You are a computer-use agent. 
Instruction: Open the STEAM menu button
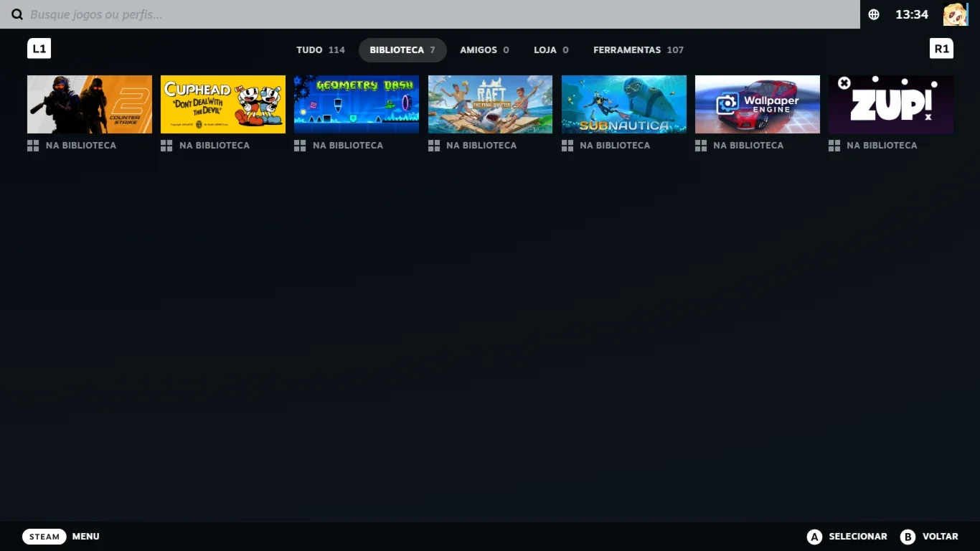point(44,537)
